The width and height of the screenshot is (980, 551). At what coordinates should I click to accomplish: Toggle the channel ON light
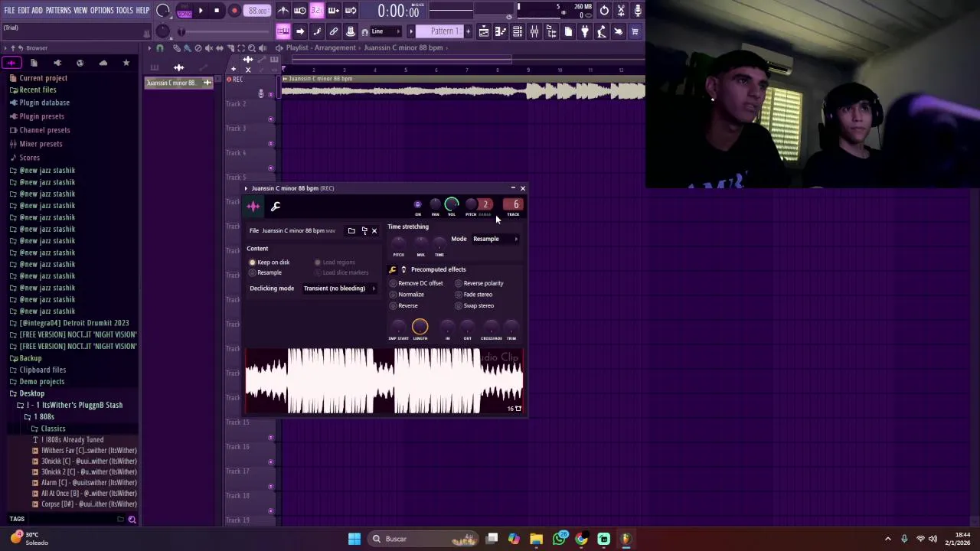417,204
